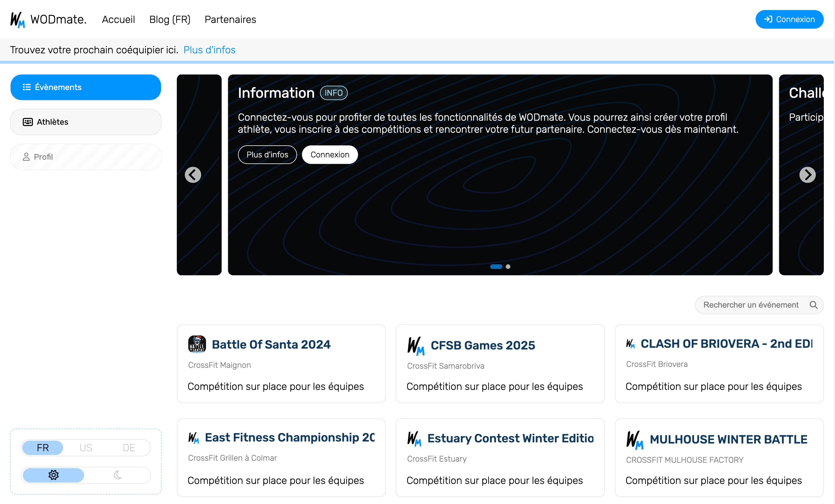Screen dimensions: 835x504
Task: Open the Profil section
Action: tap(85, 157)
